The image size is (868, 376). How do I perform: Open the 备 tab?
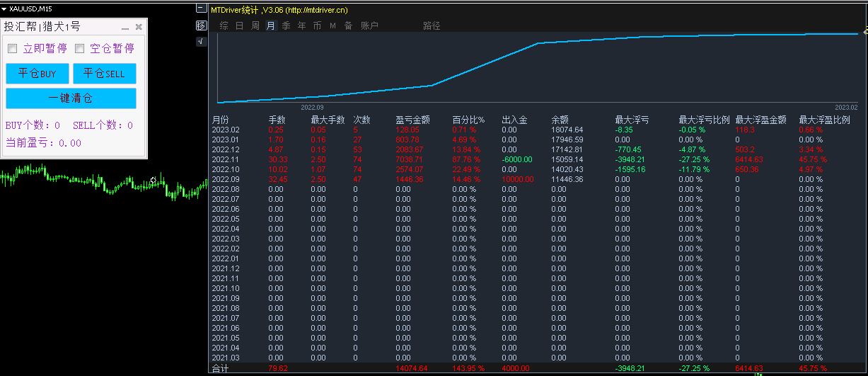348,25
